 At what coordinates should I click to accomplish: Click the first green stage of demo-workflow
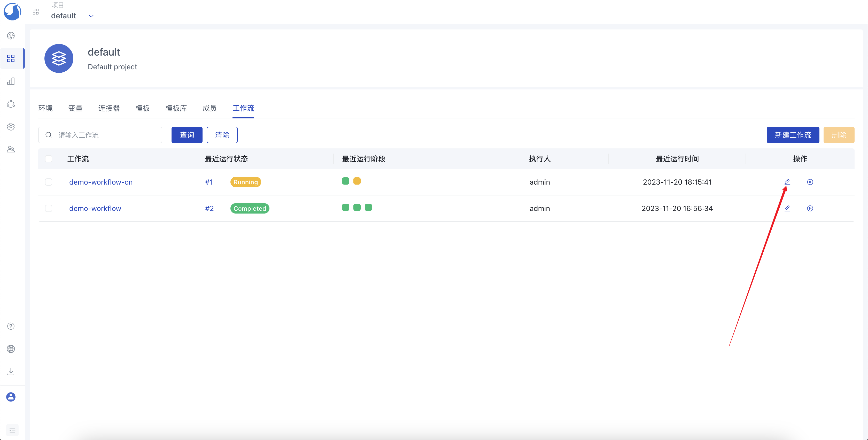[346, 207]
